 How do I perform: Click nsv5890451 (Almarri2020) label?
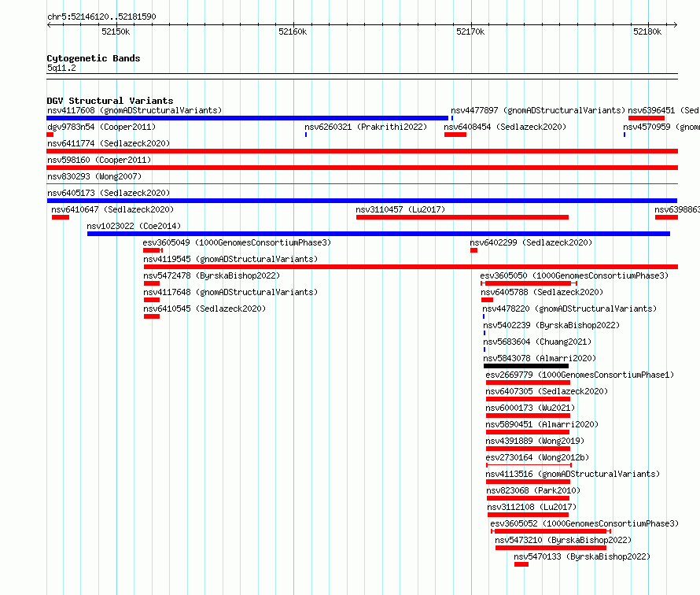[542, 424]
